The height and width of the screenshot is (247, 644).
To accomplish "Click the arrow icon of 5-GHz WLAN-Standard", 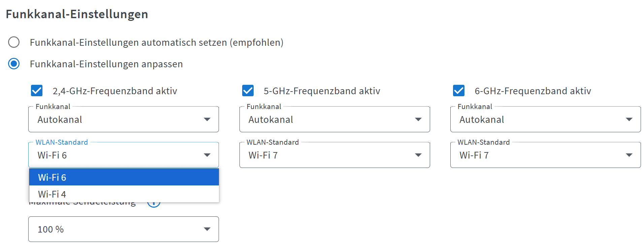I will tap(418, 155).
